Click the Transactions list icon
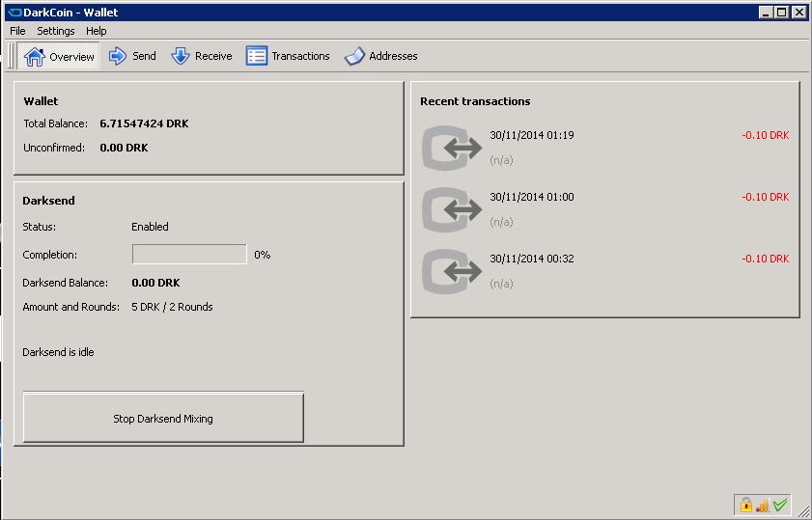The image size is (812, 520). [256, 56]
